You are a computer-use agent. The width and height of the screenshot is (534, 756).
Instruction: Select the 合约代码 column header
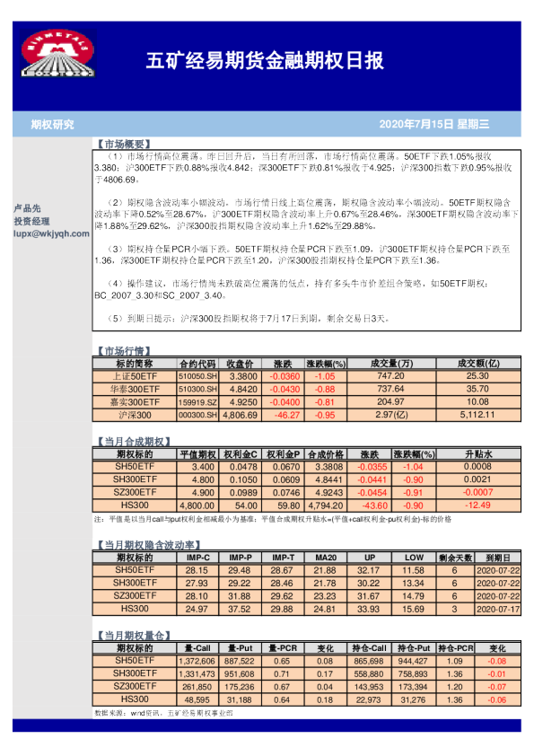(x=198, y=364)
